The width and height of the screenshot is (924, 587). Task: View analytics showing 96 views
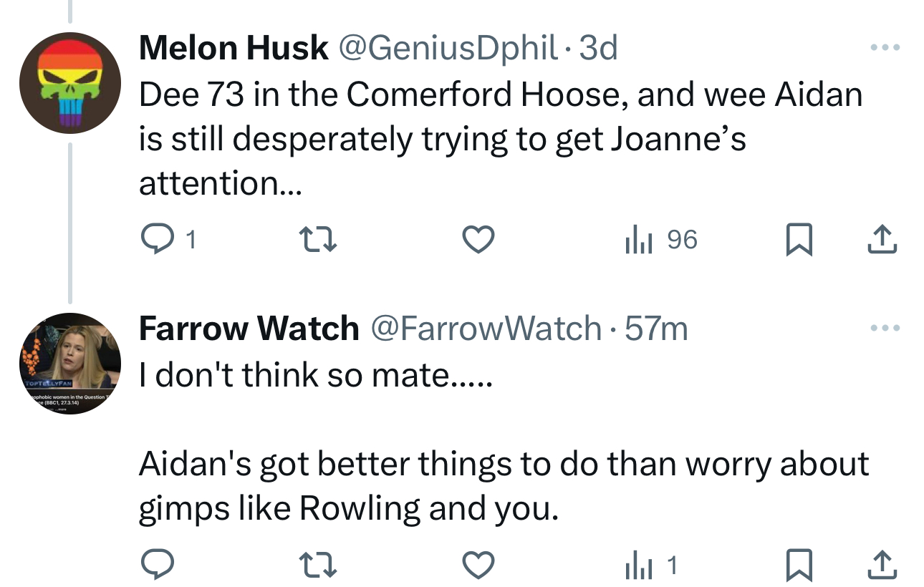(x=660, y=241)
